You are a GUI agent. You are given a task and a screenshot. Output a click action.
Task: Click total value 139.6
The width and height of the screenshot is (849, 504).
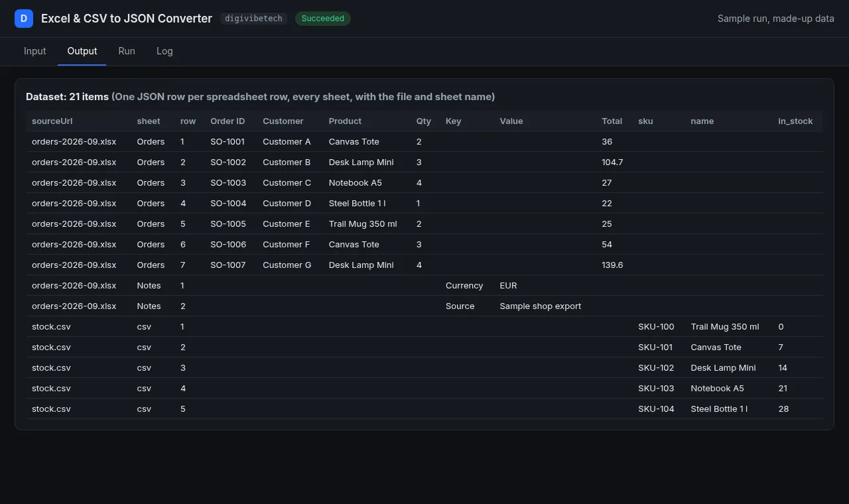612,265
